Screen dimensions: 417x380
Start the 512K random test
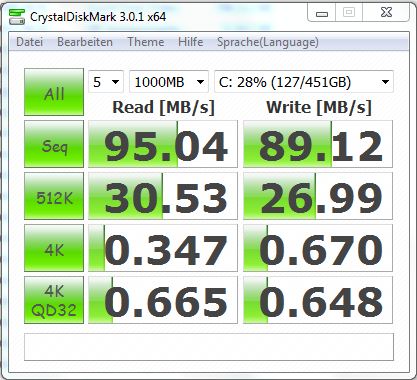[x=54, y=196]
